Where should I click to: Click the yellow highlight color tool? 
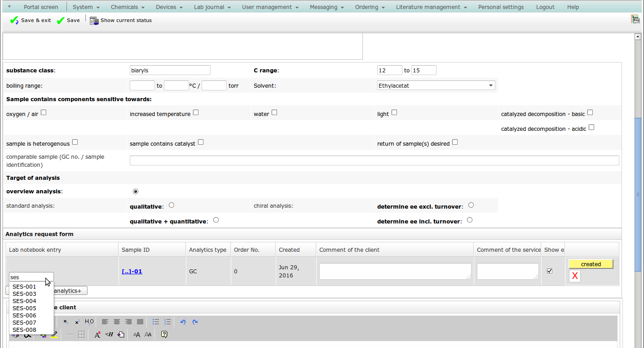click(54, 335)
